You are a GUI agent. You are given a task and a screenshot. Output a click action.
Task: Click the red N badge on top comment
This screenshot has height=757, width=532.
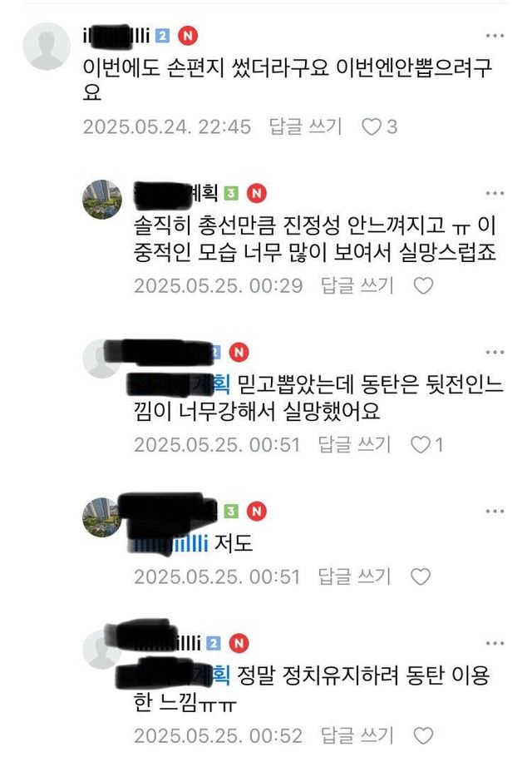click(188, 36)
